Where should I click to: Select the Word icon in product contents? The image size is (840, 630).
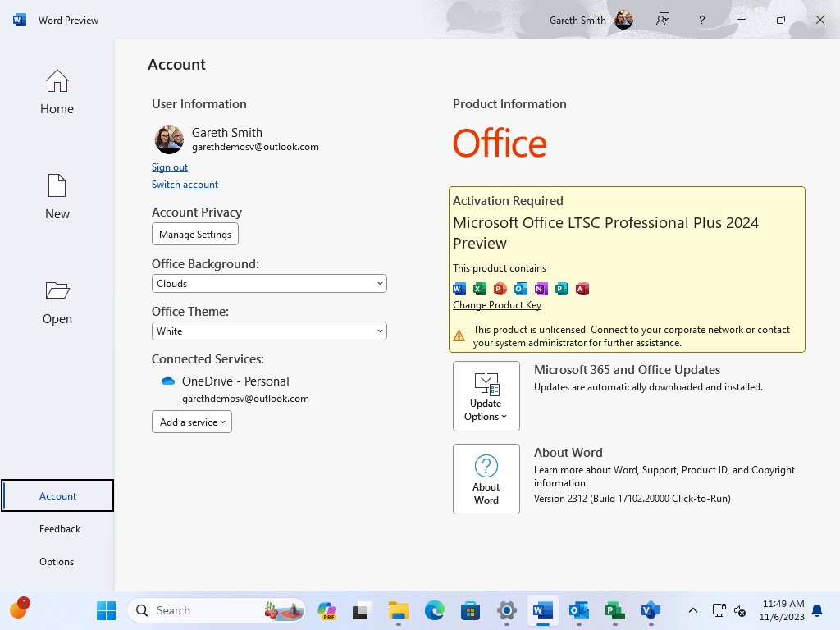pos(459,289)
